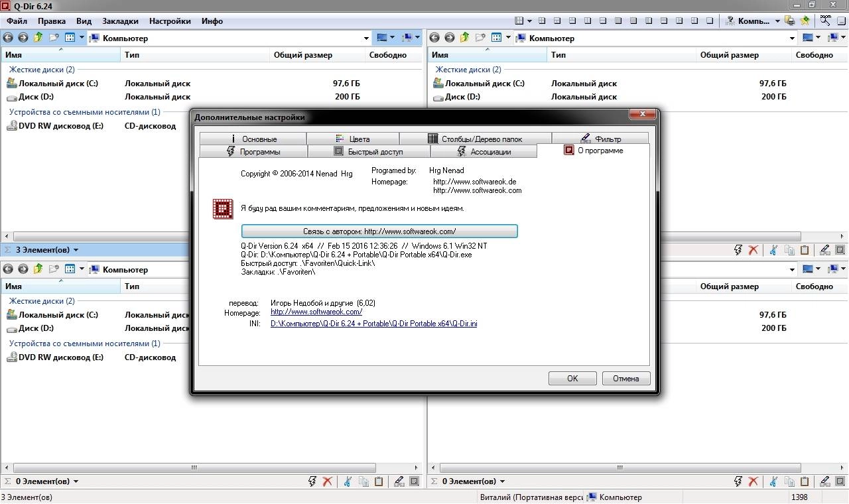The height and width of the screenshot is (504, 849).
Task: Click the Связь с автором button
Action: click(379, 231)
